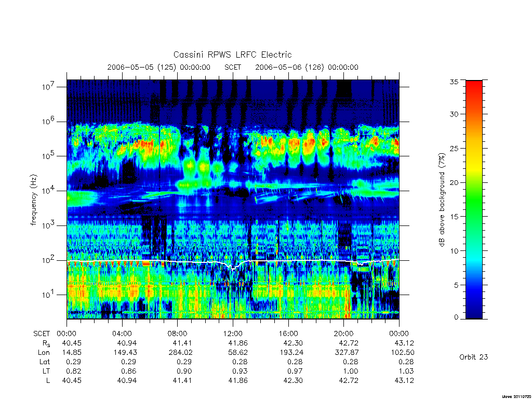The image size is (532, 399).
Task: Click the '20' colorbar tick label
Action: [454, 182]
